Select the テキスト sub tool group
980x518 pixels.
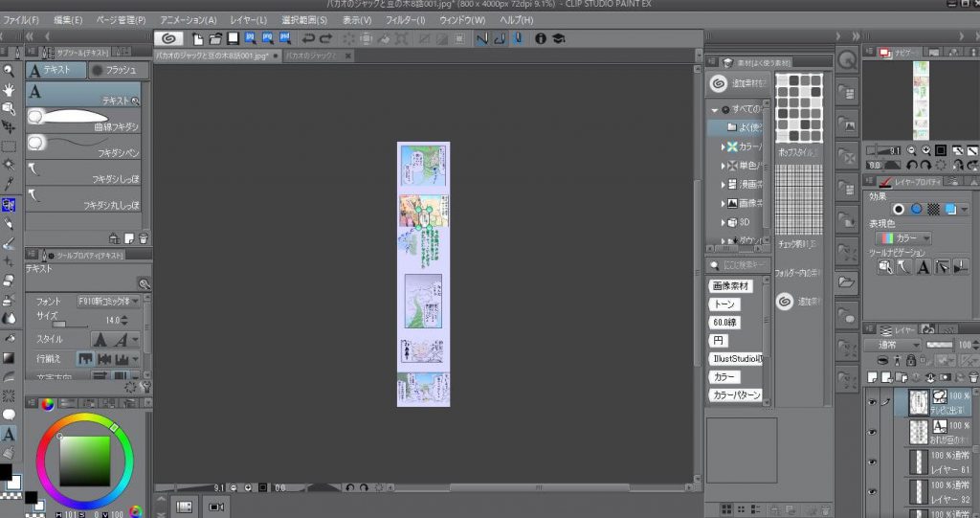(x=56, y=70)
